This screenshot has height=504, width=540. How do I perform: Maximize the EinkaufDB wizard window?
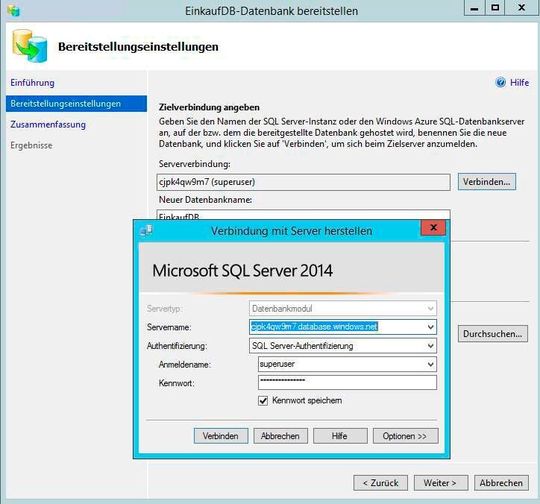point(495,8)
